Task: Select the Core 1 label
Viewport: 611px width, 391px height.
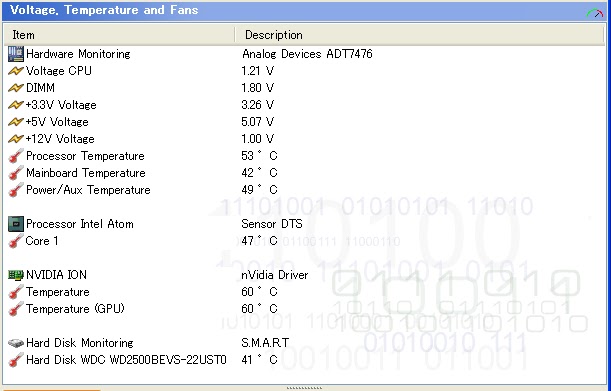Action: tap(42, 241)
